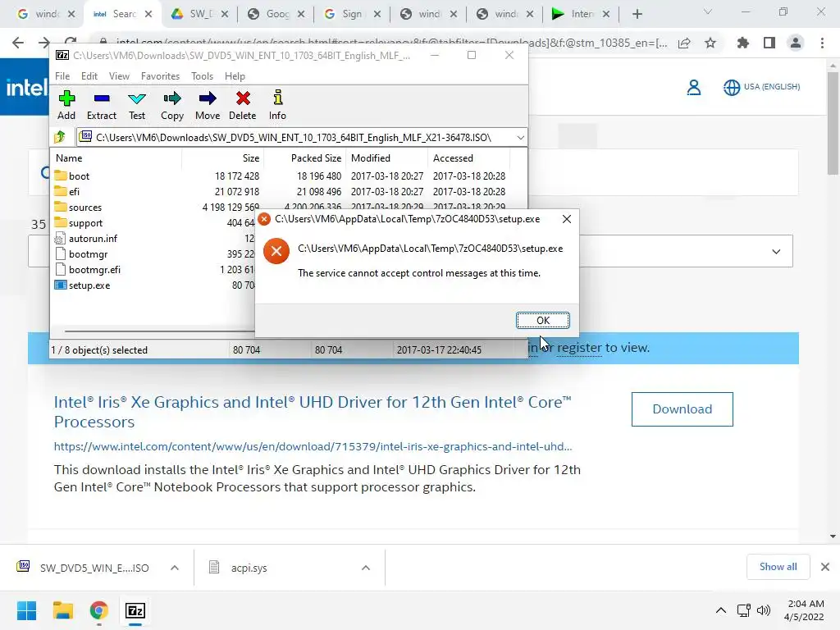Select setup.exe in the file list
The height and width of the screenshot is (630, 840).
[89, 285]
